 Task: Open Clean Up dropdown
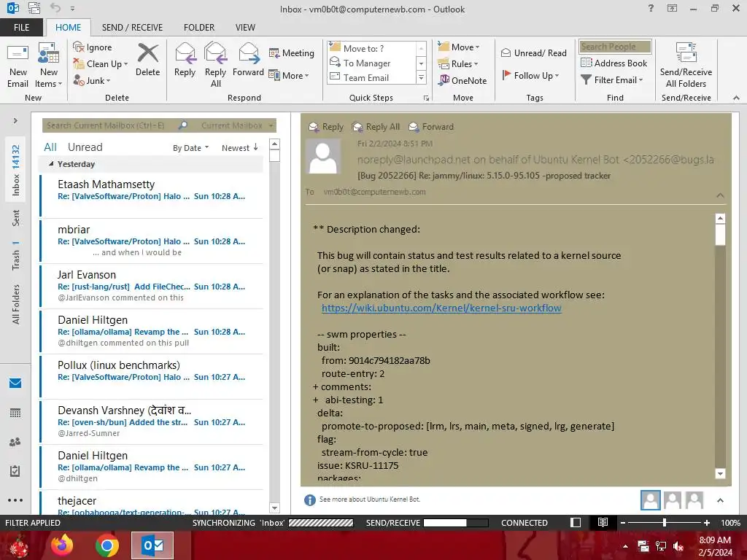point(101,64)
